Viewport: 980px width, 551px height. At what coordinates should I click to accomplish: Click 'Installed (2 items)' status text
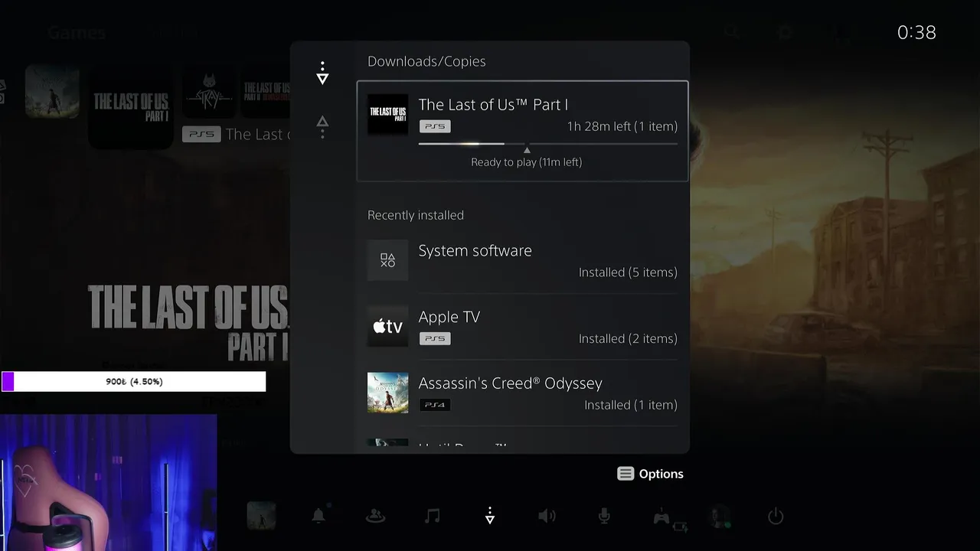[628, 338]
